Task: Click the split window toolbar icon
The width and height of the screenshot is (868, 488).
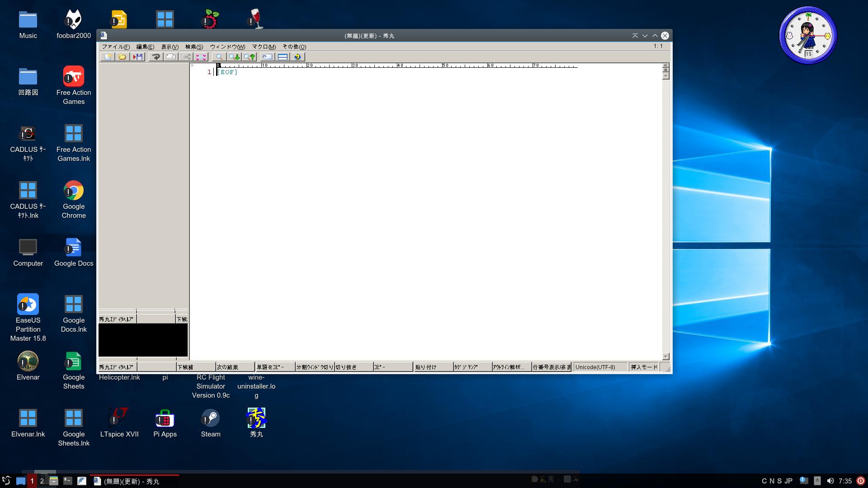Action: (x=283, y=57)
